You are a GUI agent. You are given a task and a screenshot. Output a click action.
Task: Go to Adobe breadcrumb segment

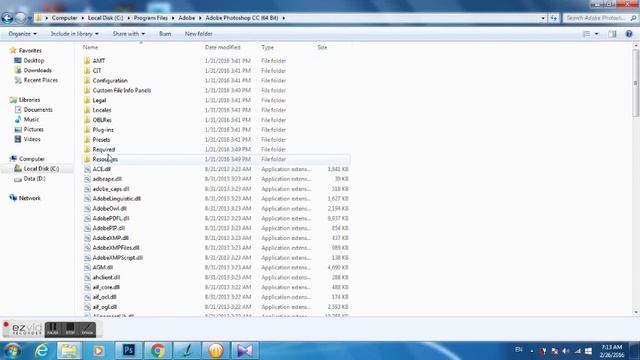tap(187, 18)
